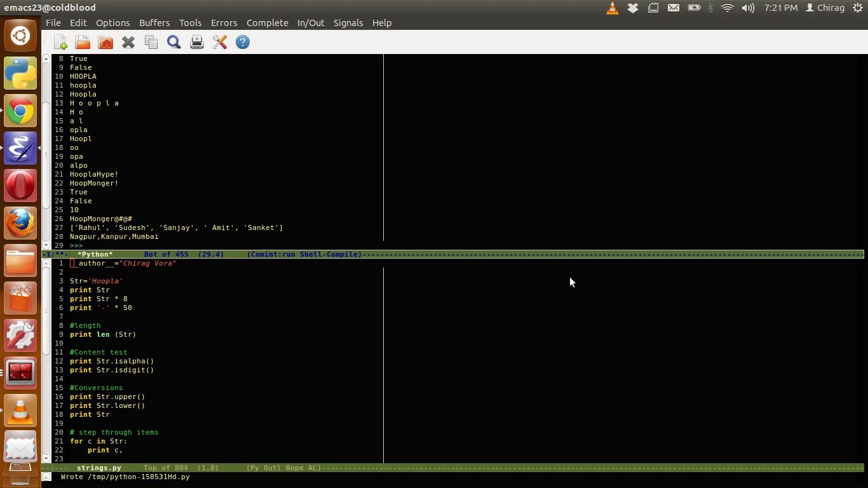868x488 pixels.
Task: Launch VLC media player from the dock
Action: tap(20, 411)
